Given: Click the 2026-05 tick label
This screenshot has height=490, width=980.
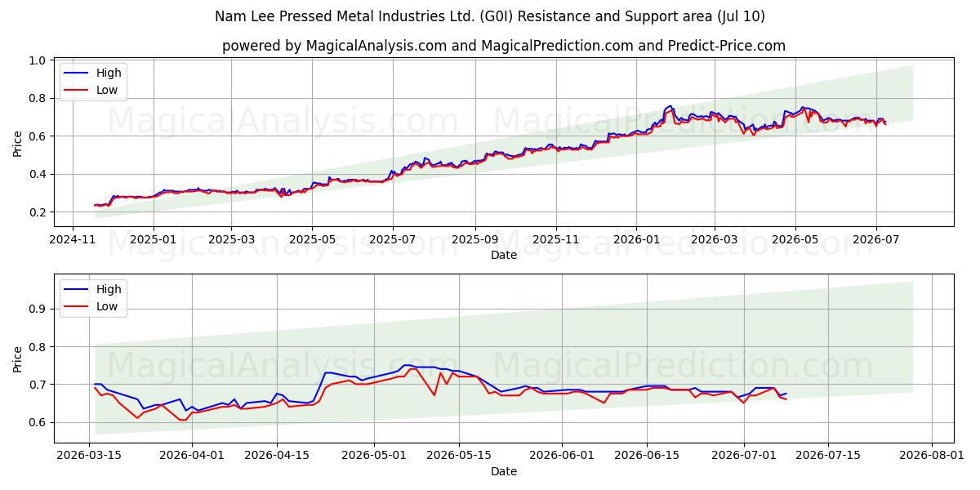Looking at the screenshot, I should [x=795, y=239].
